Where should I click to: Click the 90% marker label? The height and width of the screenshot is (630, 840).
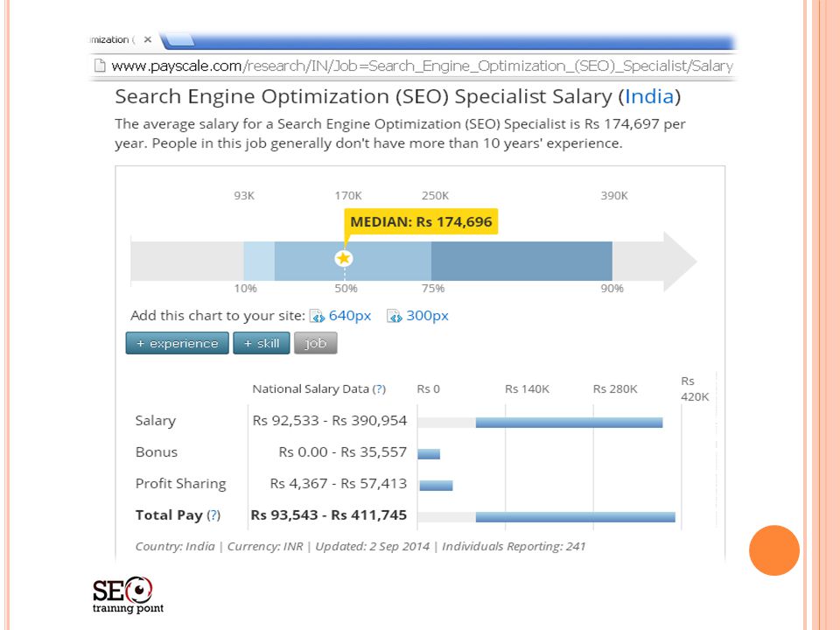tap(612, 288)
